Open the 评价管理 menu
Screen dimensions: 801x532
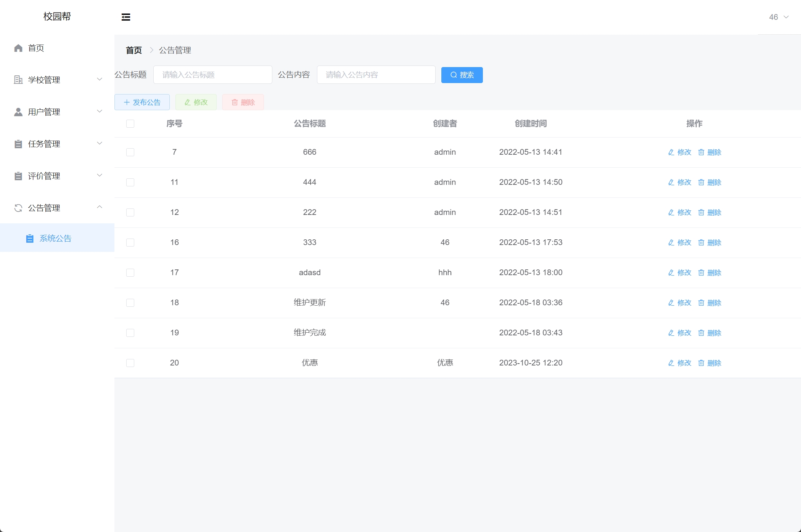coord(44,176)
